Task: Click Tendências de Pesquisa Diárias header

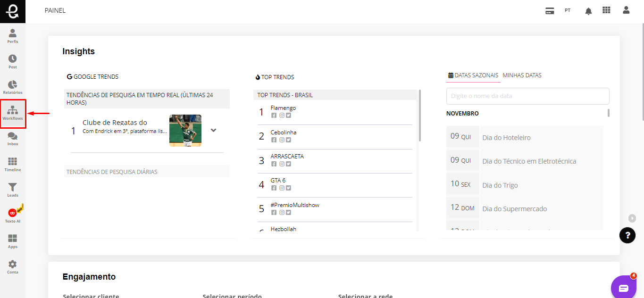Action: [147, 172]
